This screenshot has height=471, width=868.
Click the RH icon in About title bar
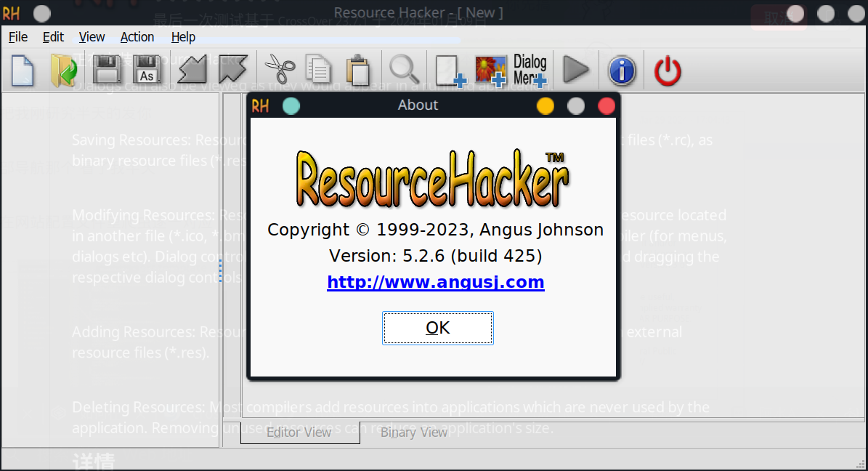point(260,106)
